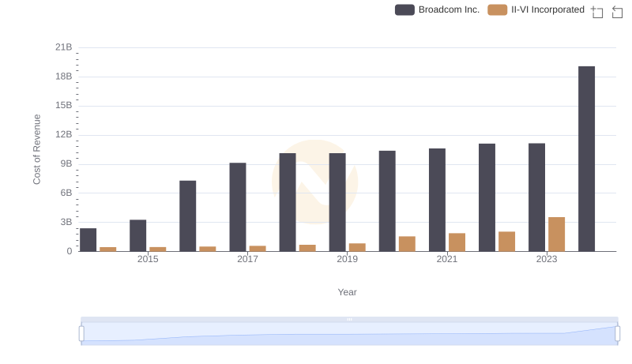Click the 3B y-axis label
The image size is (632, 364).
[x=66, y=222]
